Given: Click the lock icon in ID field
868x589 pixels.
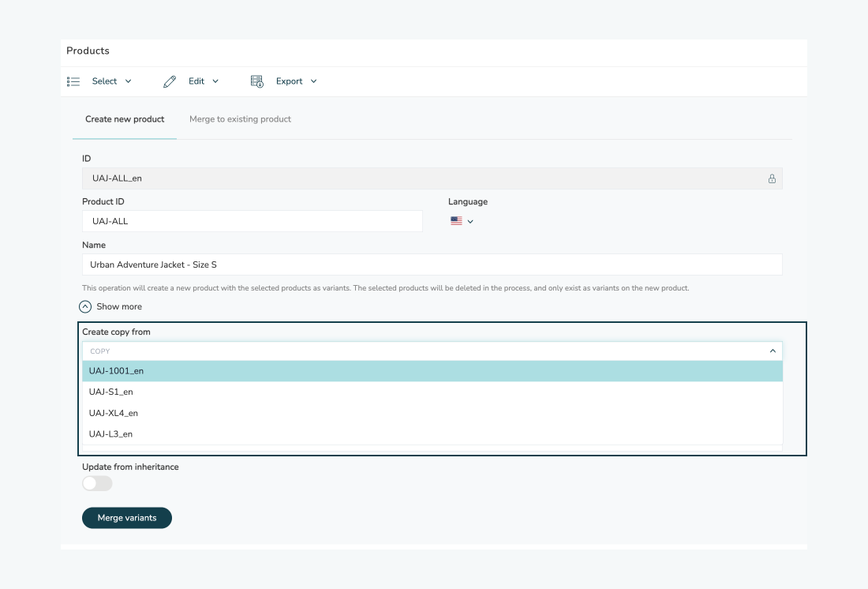Looking at the screenshot, I should pos(772,178).
